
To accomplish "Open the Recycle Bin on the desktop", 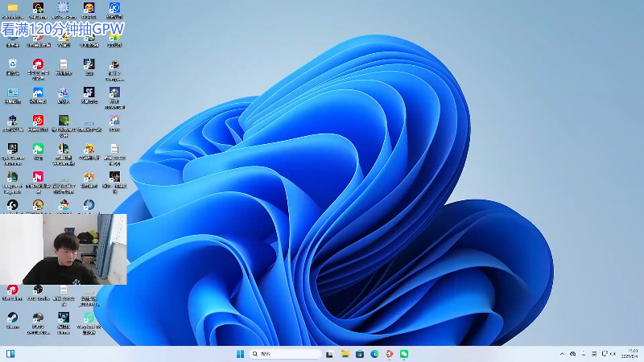I will tap(13, 64).
